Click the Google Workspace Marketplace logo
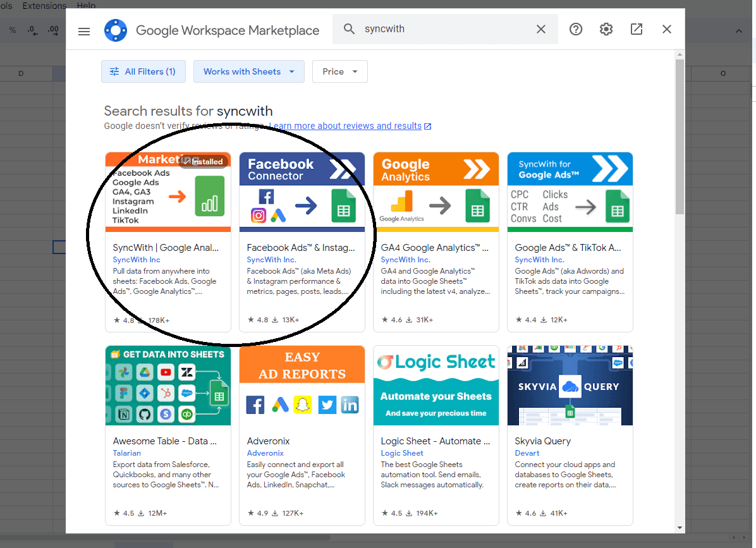Viewport: 756px width, 548px height. pyautogui.click(x=116, y=30)
